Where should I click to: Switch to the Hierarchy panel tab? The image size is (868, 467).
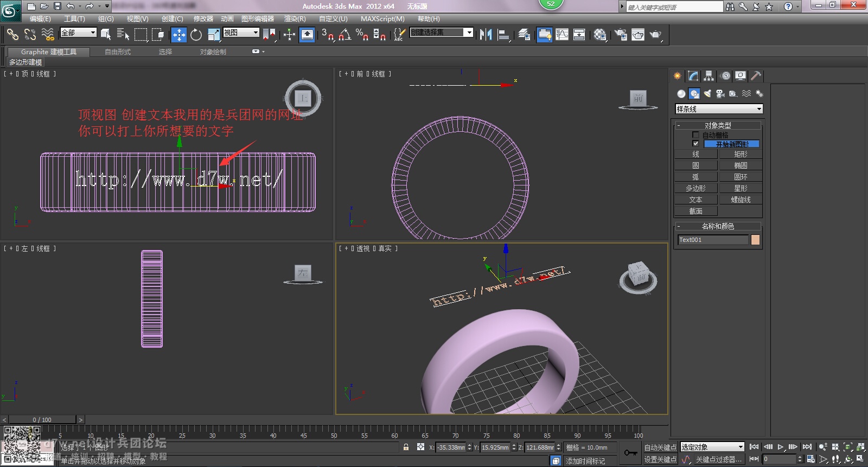click(709, 76)
